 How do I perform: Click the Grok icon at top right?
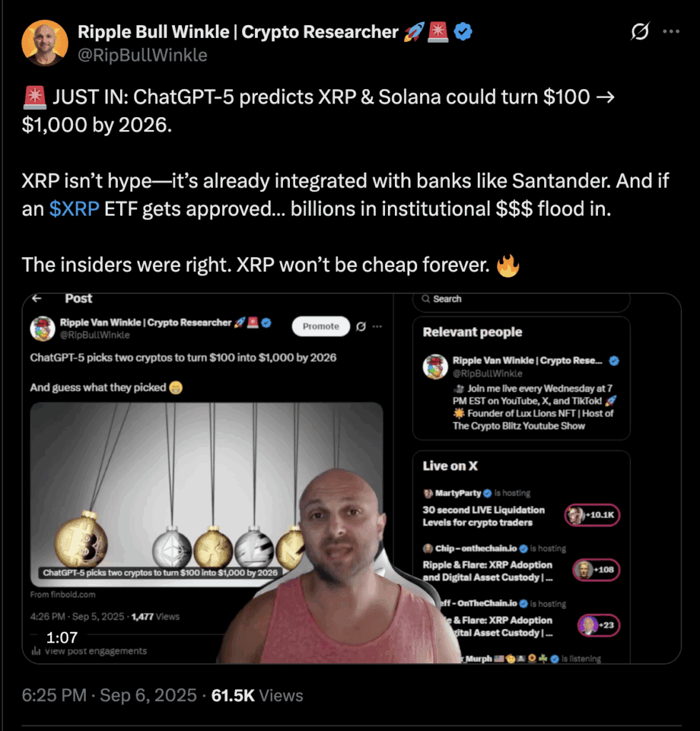click(x=639, y=31)
